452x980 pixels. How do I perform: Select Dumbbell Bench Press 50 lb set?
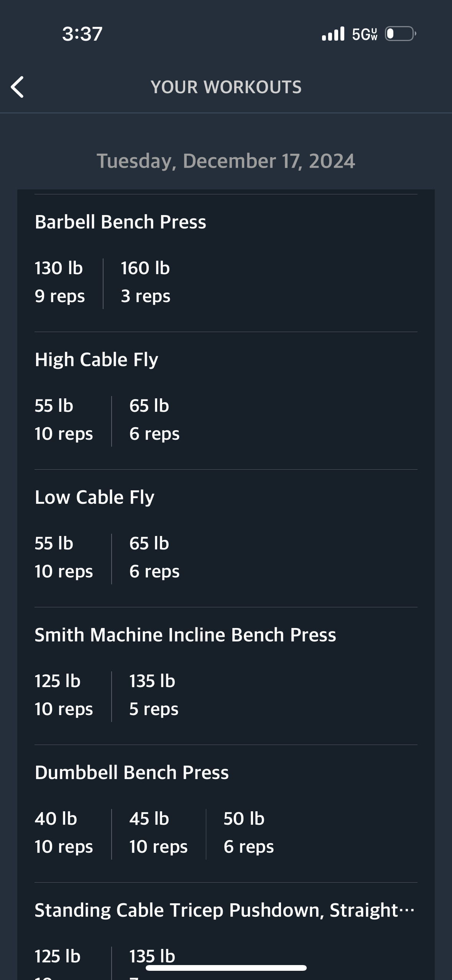(x=248, y=832)
